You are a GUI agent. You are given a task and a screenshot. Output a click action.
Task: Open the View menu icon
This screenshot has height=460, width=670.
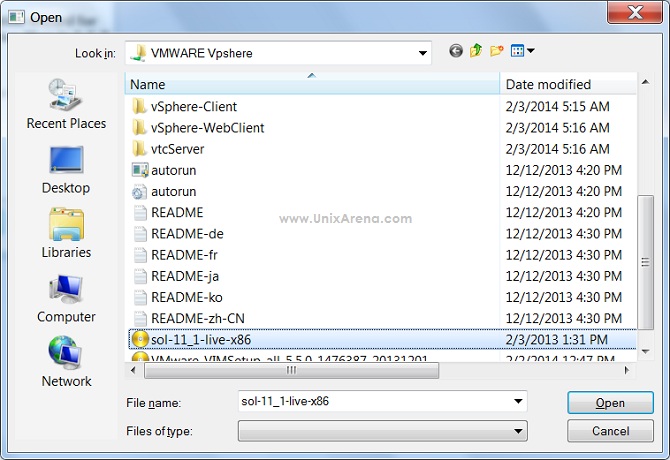click(x=517, y=51)
